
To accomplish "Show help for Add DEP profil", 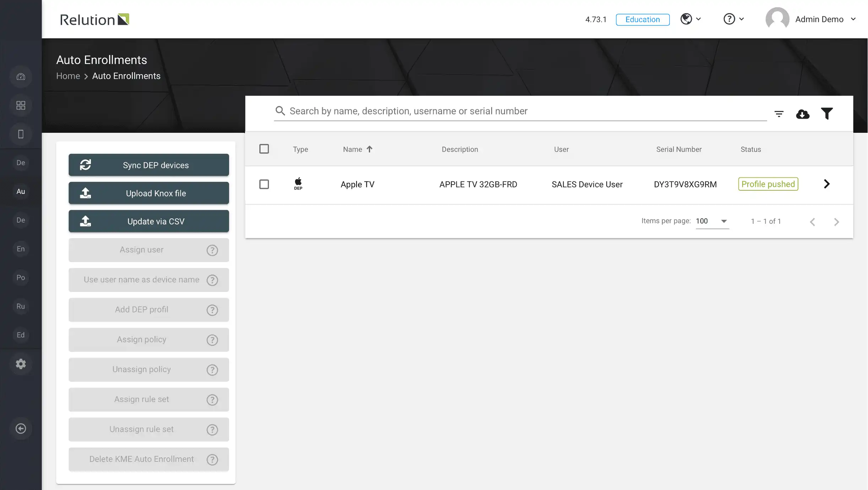I will point(212,310).
